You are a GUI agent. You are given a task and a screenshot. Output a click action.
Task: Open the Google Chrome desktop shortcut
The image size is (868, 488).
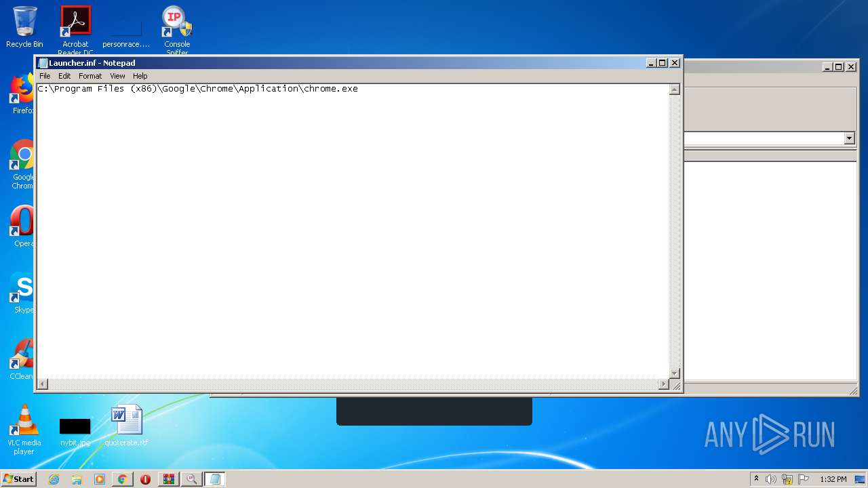pyautogui.click(x=22, y=165)
